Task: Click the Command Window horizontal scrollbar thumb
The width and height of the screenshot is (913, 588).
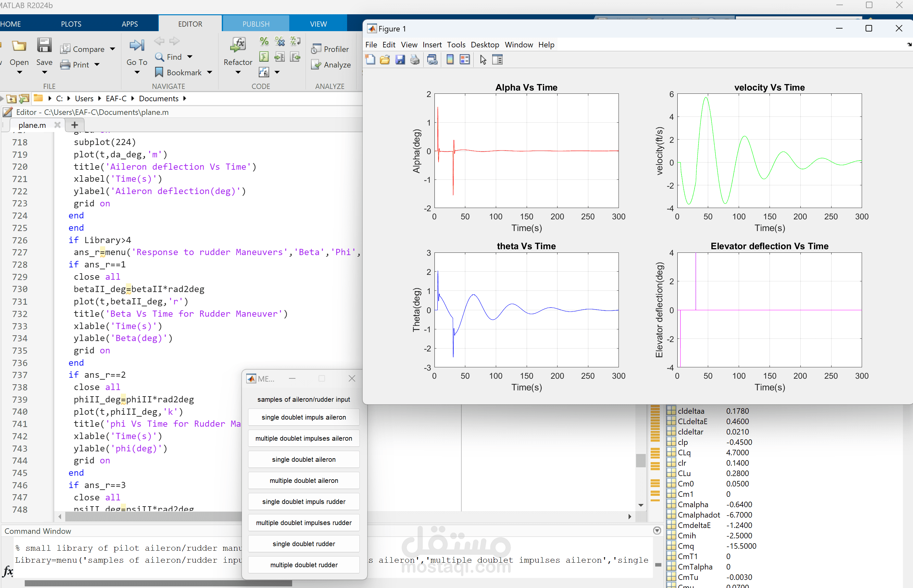Action: pyautogui.click(x=158, y=583)
